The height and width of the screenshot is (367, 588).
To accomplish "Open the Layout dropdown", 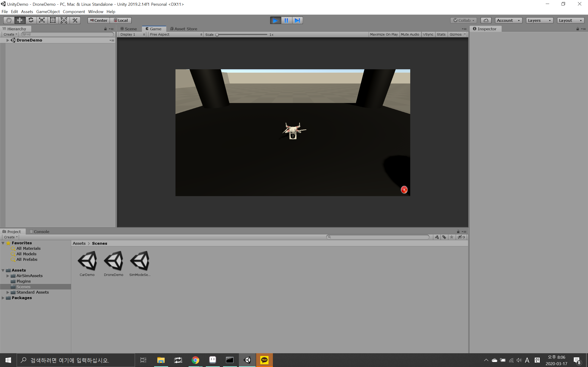I will coord(570,20).
